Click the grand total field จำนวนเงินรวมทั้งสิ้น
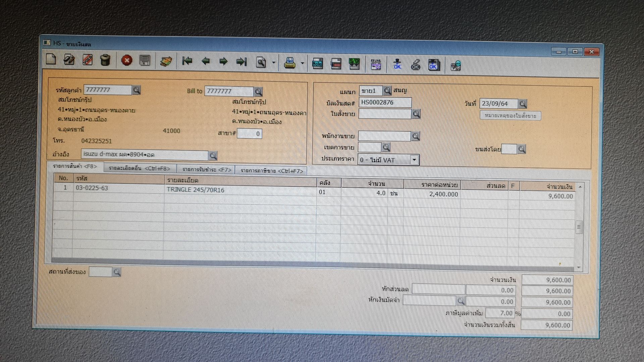 coord(547,325)
